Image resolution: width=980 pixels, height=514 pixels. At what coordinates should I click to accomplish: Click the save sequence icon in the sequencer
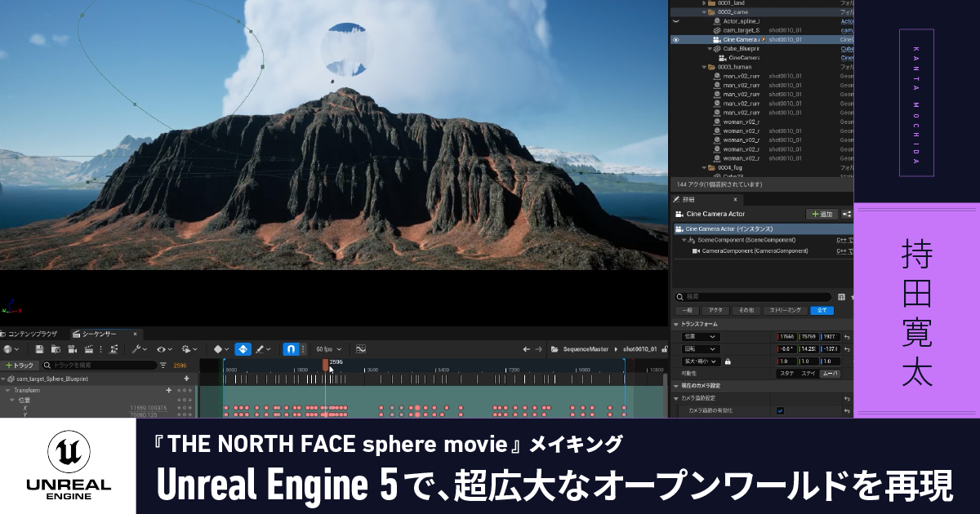38,348
